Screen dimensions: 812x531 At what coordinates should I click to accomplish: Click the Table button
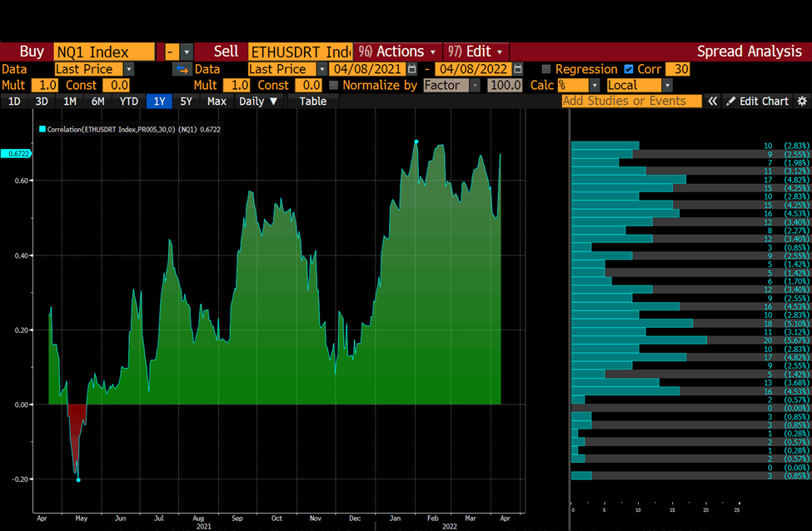313,101
